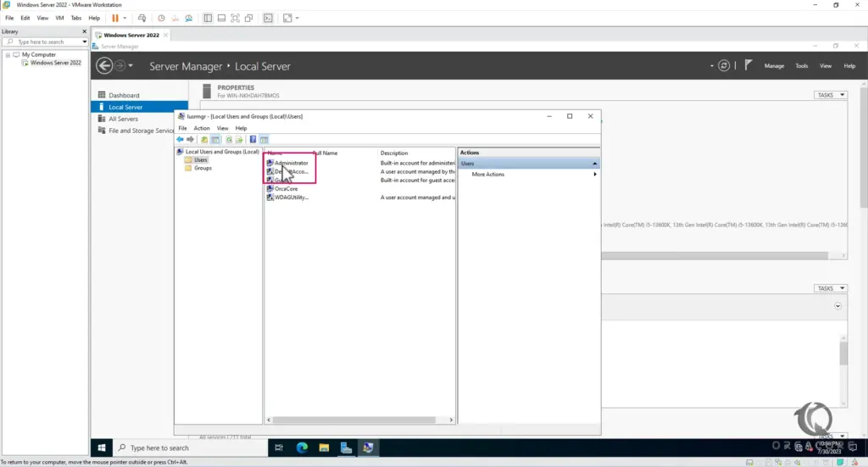Toggle the show/hide action pane icon
This screenshot has height=467, width=868.
coord(264,140)
